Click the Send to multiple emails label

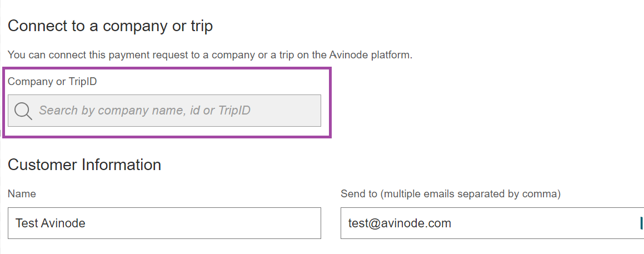tap(451, 193)
